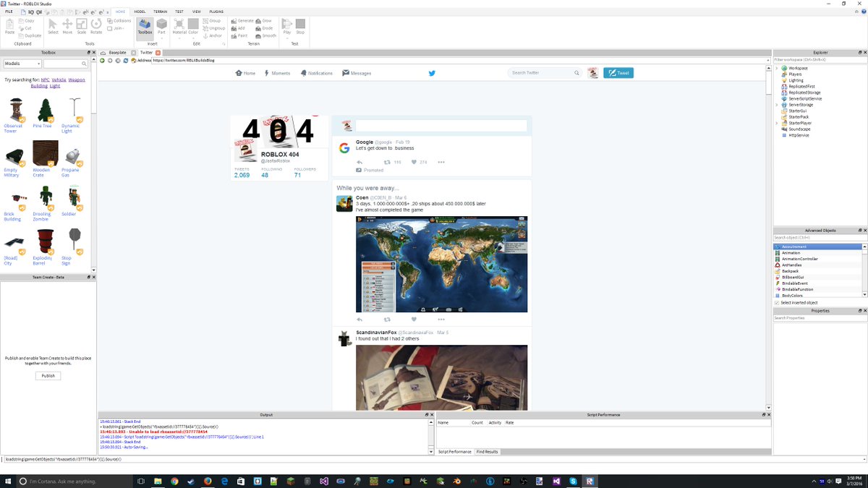Click the Paste icon in Clipboard
This screenshot has height=488, width=868.
(x=9, y=27)
